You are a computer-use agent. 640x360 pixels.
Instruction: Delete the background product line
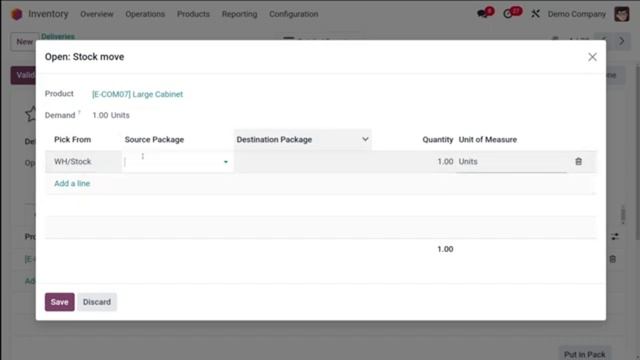(613, 259)
